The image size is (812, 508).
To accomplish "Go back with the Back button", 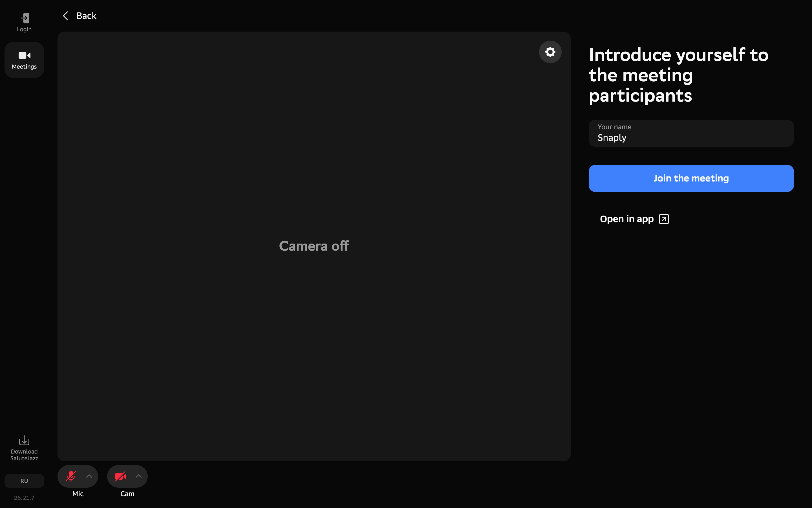I will click(80, 16).
